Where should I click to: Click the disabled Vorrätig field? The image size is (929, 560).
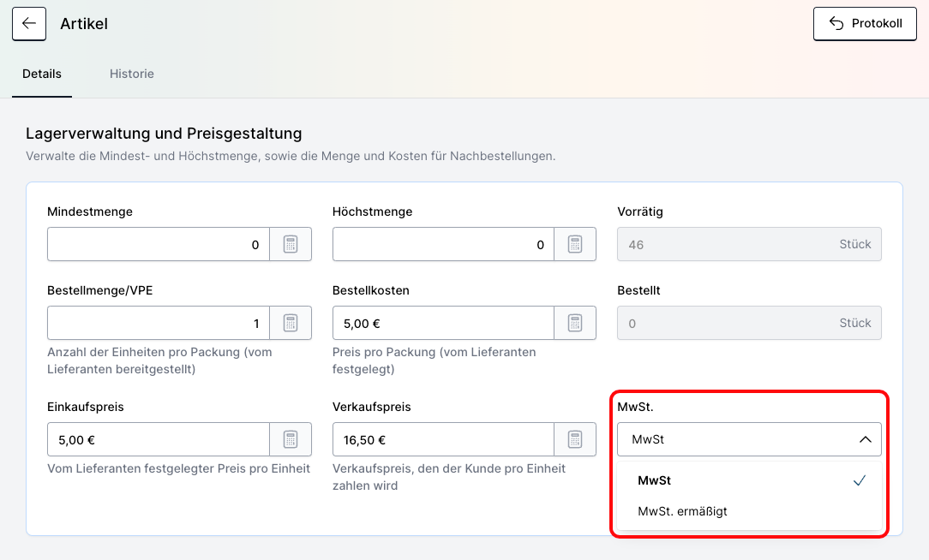748,244
